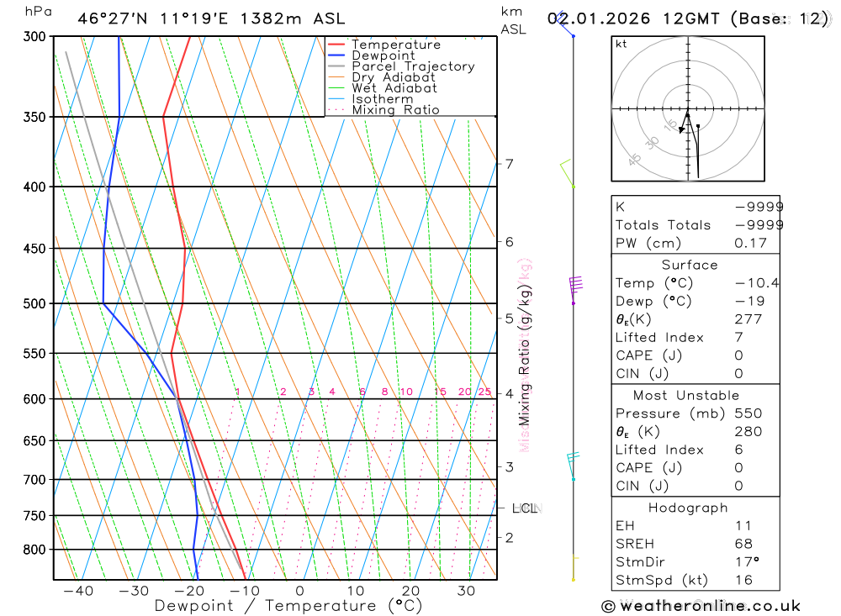Select the Parcel Trajectory legend label

(413, 66)
